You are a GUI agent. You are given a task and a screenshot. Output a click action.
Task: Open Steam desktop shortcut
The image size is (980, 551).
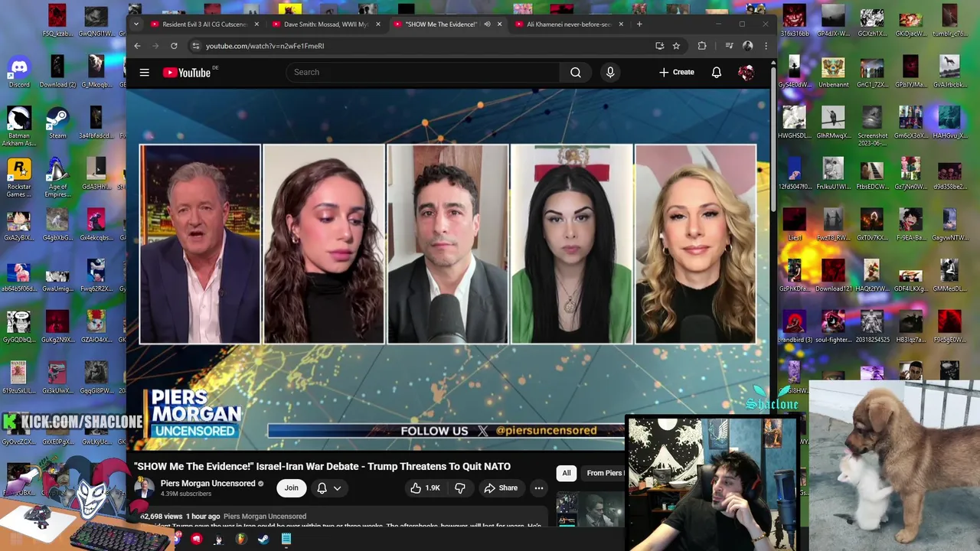click(x=57, y=123)
